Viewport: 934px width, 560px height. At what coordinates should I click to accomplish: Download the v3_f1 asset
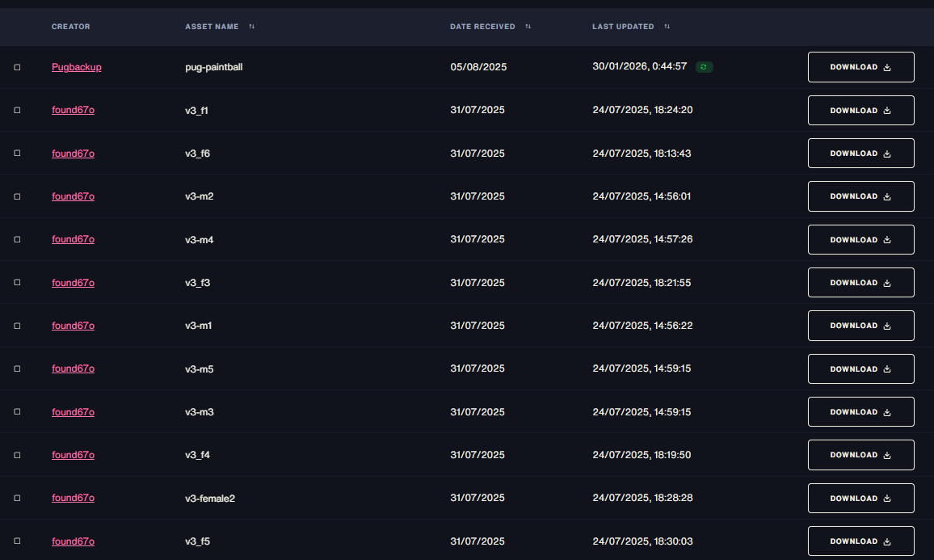coord(860,110)
